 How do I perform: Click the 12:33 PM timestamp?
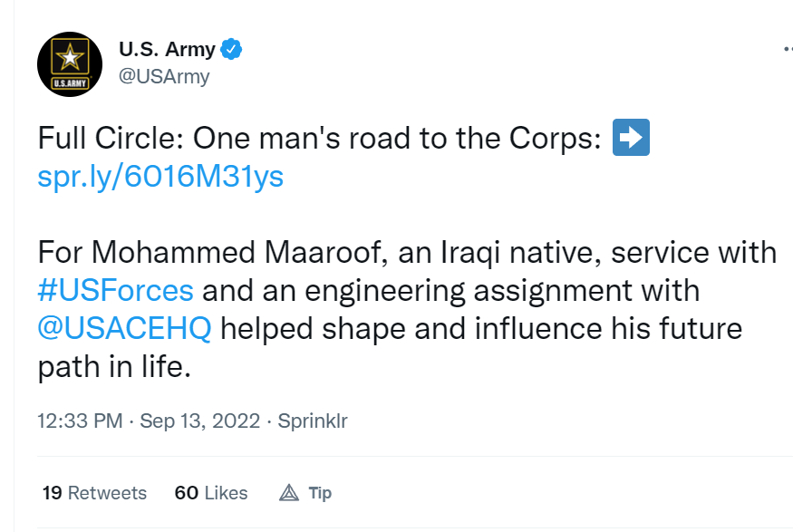[80, 421]
